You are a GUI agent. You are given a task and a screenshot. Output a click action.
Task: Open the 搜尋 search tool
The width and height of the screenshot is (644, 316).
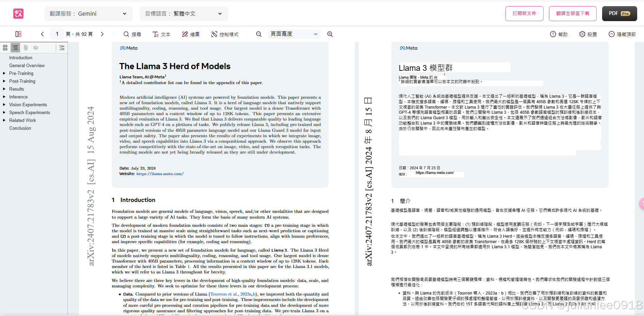tap(132, 34)
